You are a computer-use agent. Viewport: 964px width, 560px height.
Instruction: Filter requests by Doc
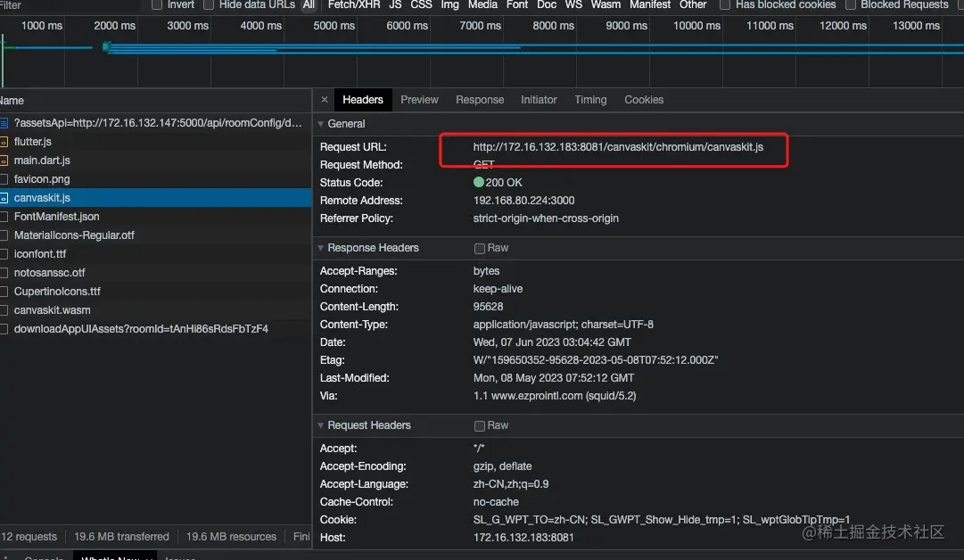547,5
